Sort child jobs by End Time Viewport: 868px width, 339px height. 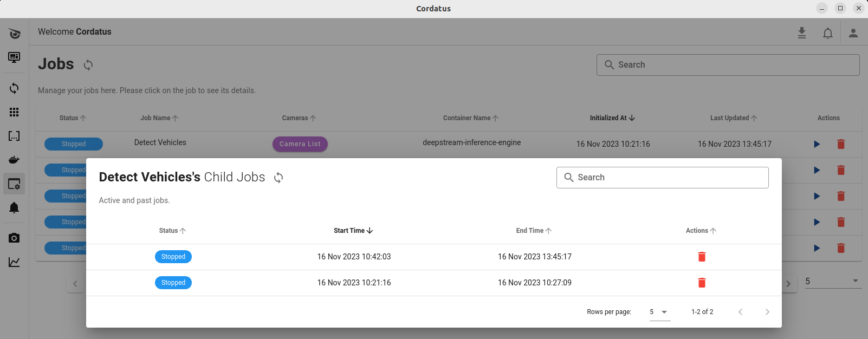pos(533,231)
